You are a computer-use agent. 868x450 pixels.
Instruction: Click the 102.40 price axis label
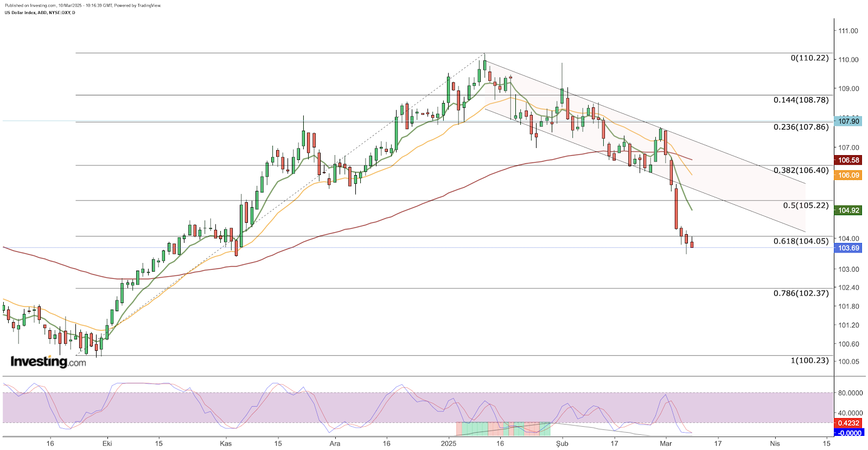point(848,288)
